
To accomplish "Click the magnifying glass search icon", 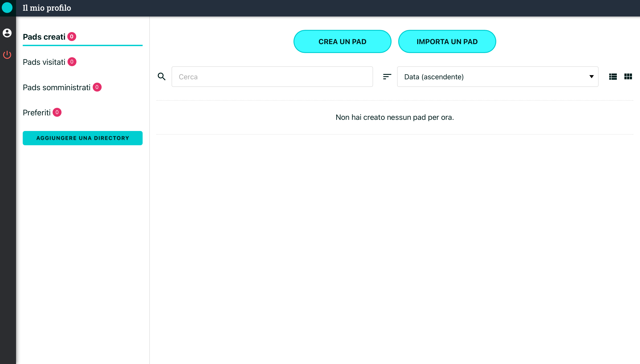I will [x=162, y=76].
